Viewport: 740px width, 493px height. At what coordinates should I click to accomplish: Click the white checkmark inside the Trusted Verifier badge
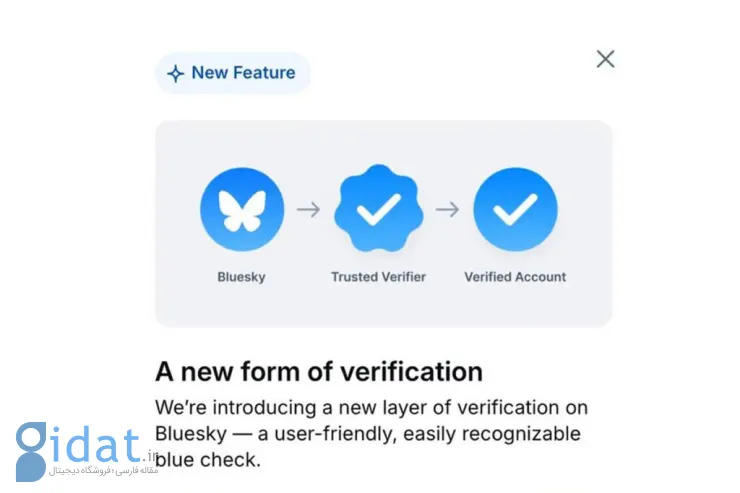(378, 209)
